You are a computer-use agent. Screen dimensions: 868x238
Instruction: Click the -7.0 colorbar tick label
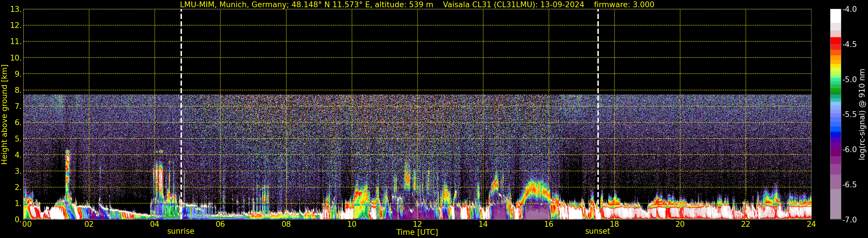[849, 220]
